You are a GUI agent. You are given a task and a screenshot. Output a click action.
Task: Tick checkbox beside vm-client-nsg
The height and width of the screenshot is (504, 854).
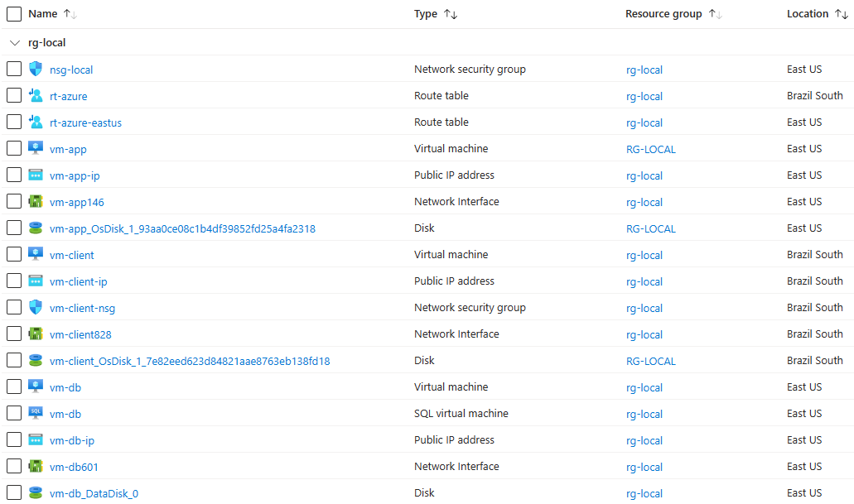[x=14, y=307]
